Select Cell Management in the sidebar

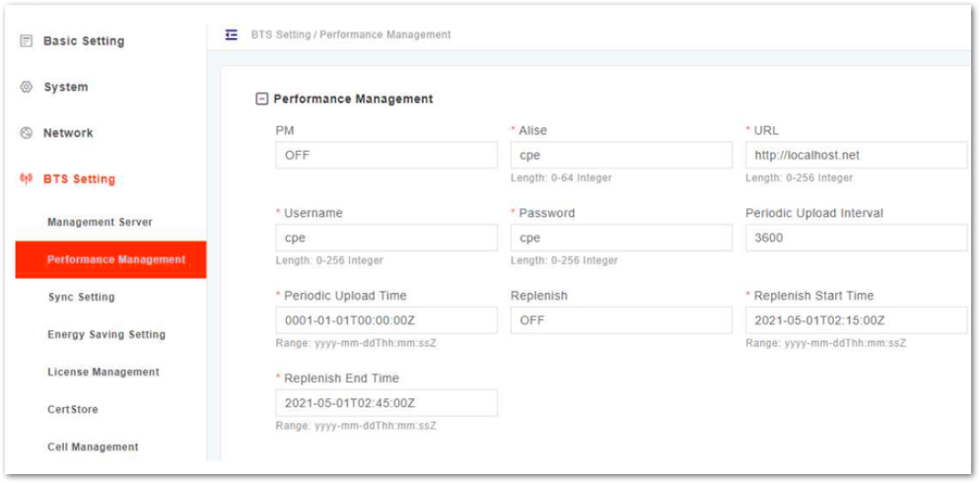click(93, 447)
